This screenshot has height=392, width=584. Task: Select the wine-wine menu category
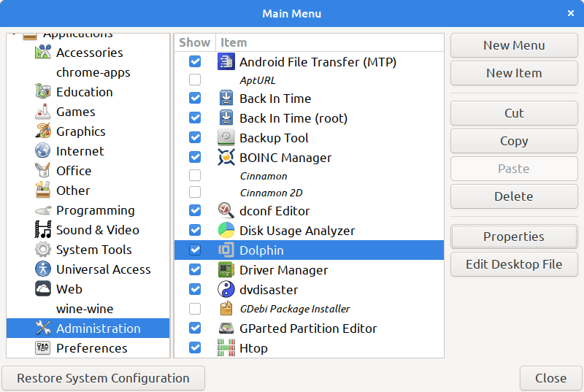pyautogui.click(x=88, y=309)
